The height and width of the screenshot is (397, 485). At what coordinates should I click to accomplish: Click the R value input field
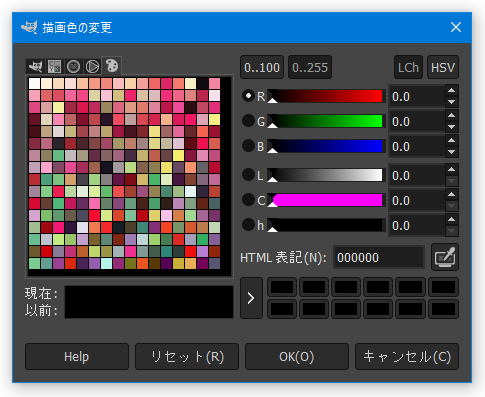click(417, 96)
